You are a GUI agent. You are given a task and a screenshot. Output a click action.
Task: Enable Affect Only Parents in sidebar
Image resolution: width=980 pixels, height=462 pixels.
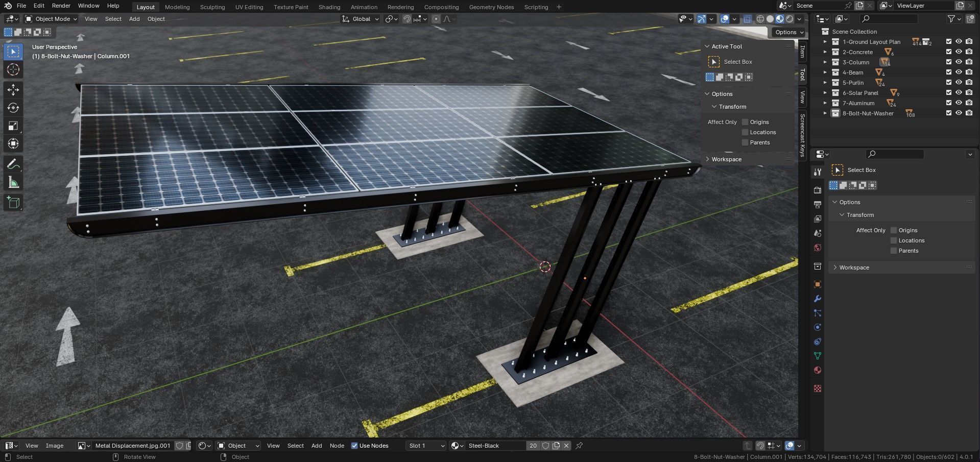tap(745, 142)
